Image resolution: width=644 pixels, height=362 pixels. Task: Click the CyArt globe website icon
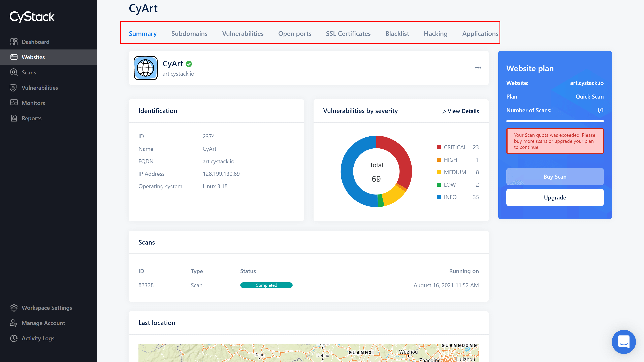click(146, 68)
